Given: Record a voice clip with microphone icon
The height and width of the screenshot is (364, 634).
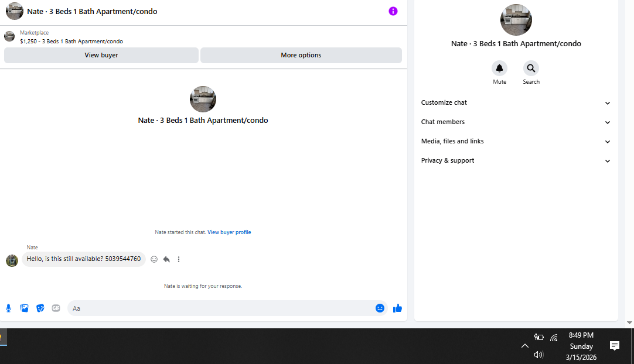Looking at the screenshot, I should (8, 308).
